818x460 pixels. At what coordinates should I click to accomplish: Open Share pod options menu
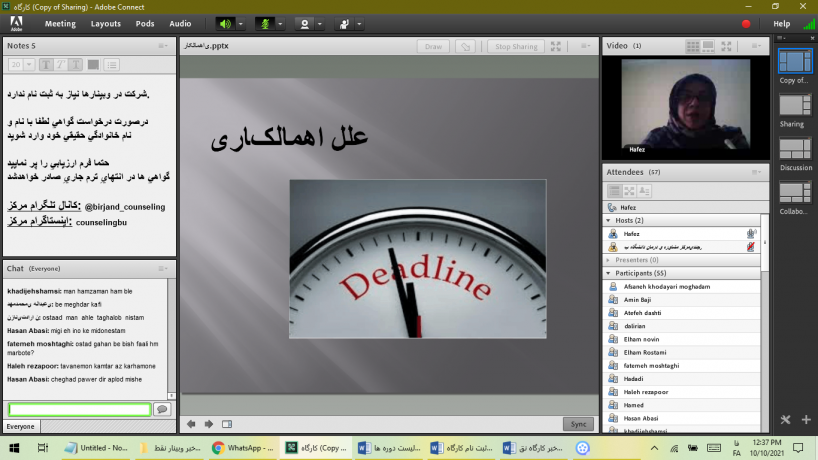585,46
